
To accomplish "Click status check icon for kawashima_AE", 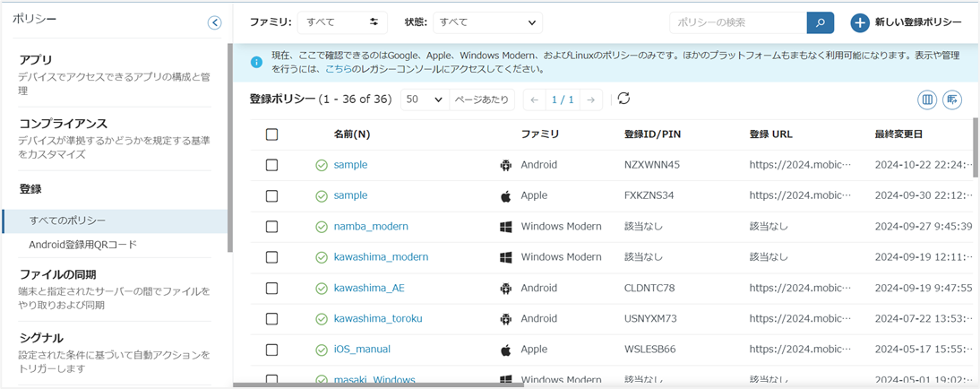I will [x=322, y=289].
